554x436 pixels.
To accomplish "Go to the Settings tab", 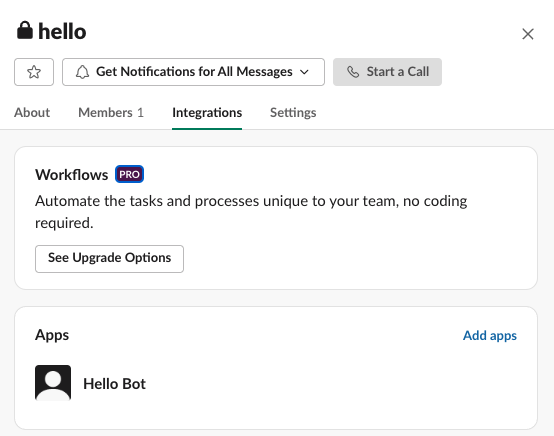I will pyautogui.click(x=293, y=113).
